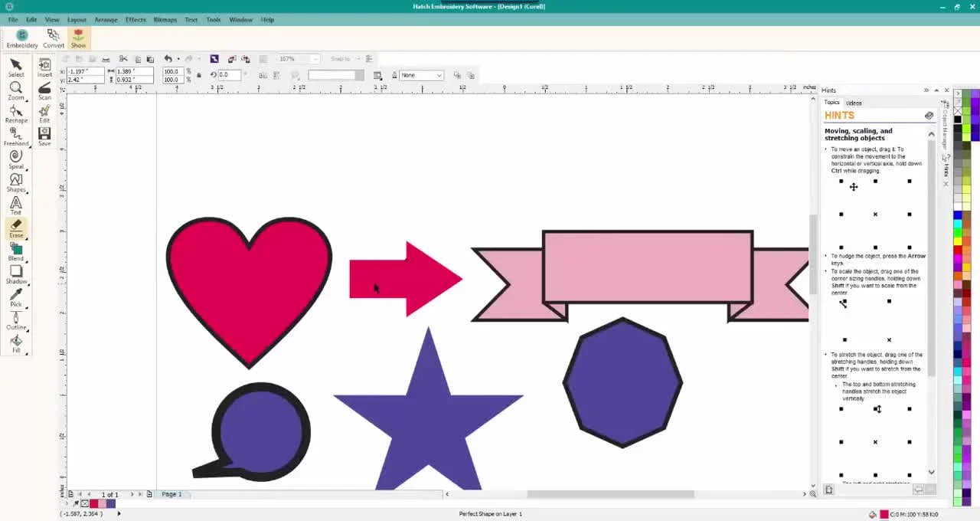Collapse the Hints docker with double arrow
980x521 pixels.
926,90
